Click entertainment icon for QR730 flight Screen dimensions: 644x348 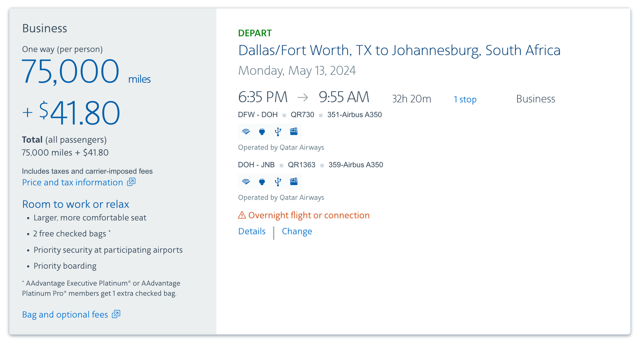pyautogui.click(x=294, y=132)
